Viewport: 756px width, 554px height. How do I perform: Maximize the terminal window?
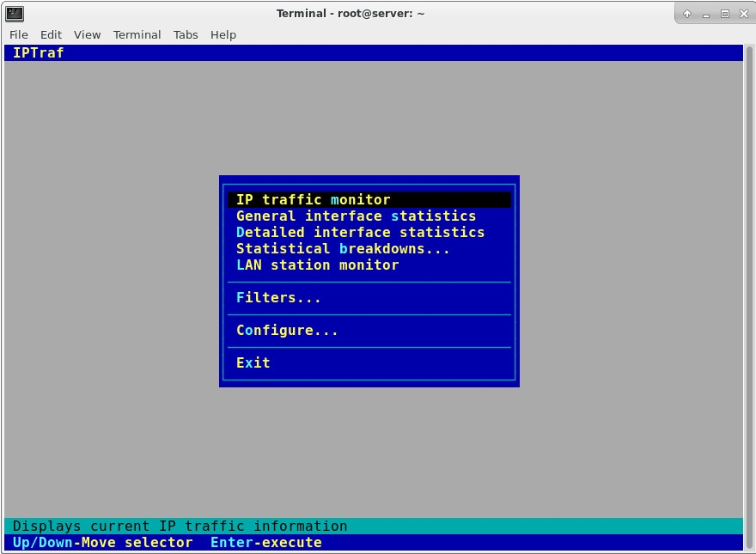(725, 14)
